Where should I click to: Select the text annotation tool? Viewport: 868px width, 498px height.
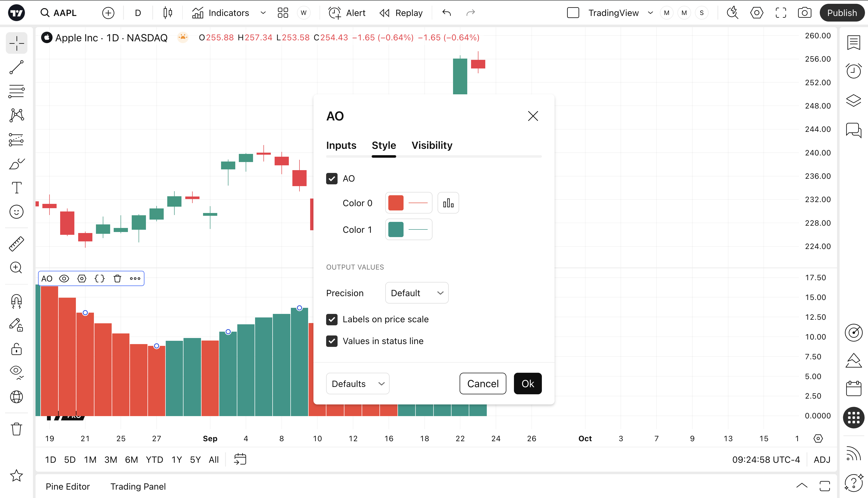pos(16,188)
